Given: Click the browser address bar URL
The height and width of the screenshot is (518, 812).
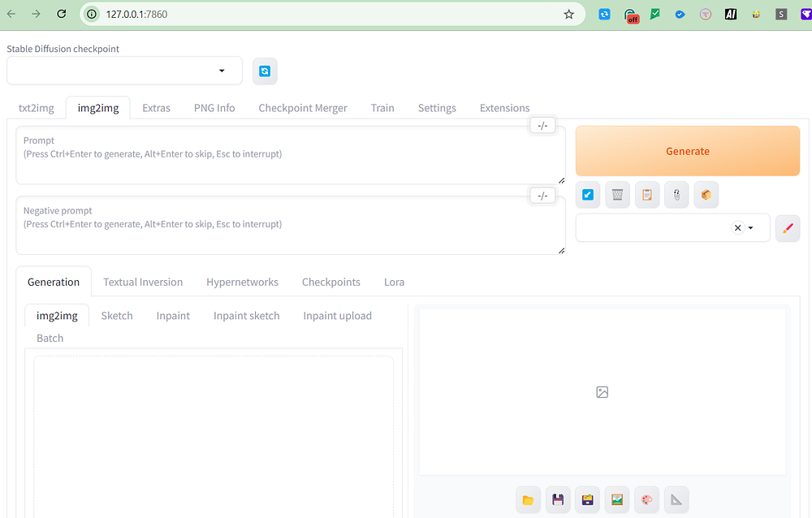Looking at the screenshot, I should [x=136, y=14].
